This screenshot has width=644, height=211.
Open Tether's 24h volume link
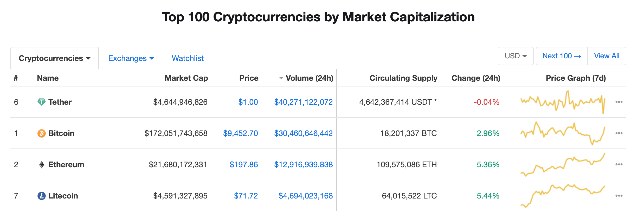coord(303,102)
